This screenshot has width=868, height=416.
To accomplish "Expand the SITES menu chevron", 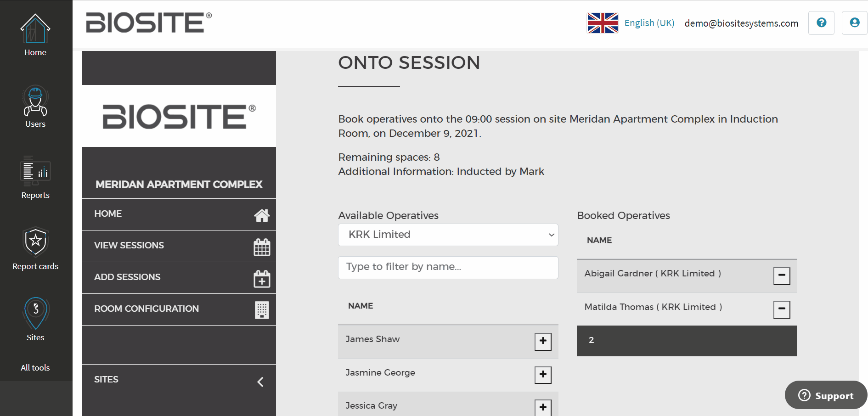I will [x=260, y=382].
